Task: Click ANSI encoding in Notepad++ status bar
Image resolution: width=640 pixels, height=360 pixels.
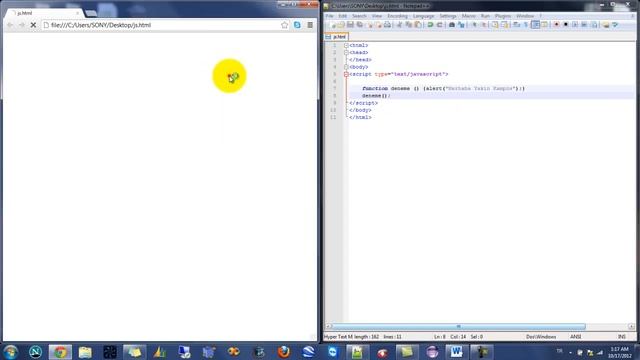Action: coord(576,337)
